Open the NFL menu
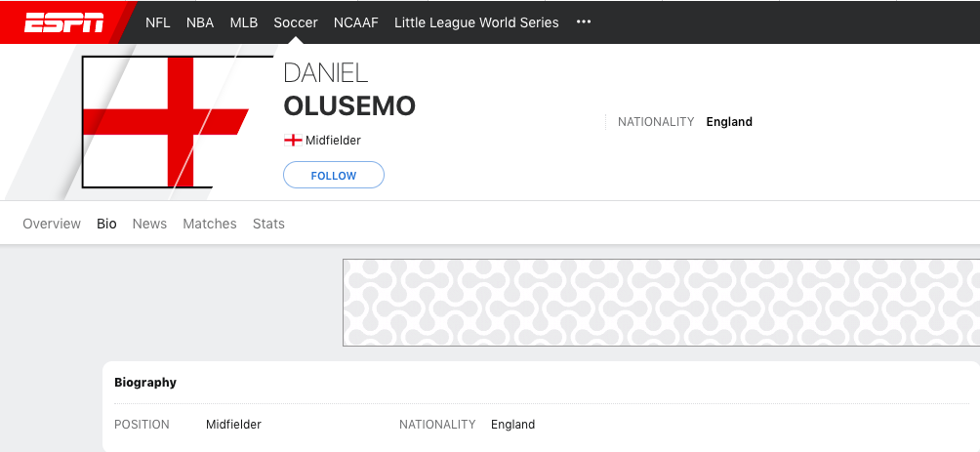Image resolution: width=980 pixels, height=452 pixels. click(157, 22)
